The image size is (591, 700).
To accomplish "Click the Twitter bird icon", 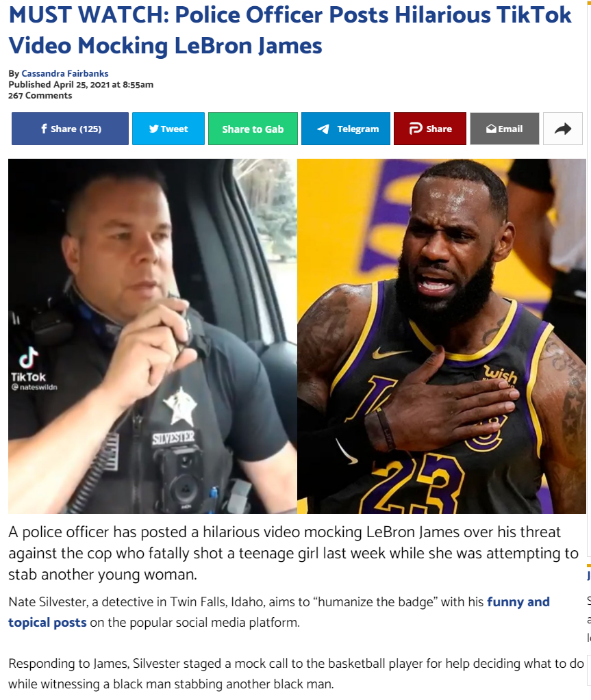I will point(153,129).
